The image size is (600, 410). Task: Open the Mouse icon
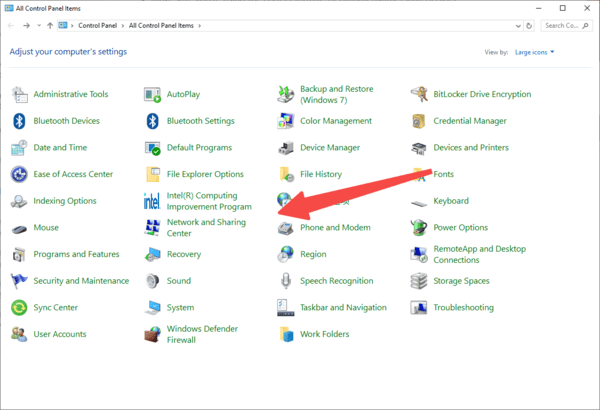pos(20,229)
